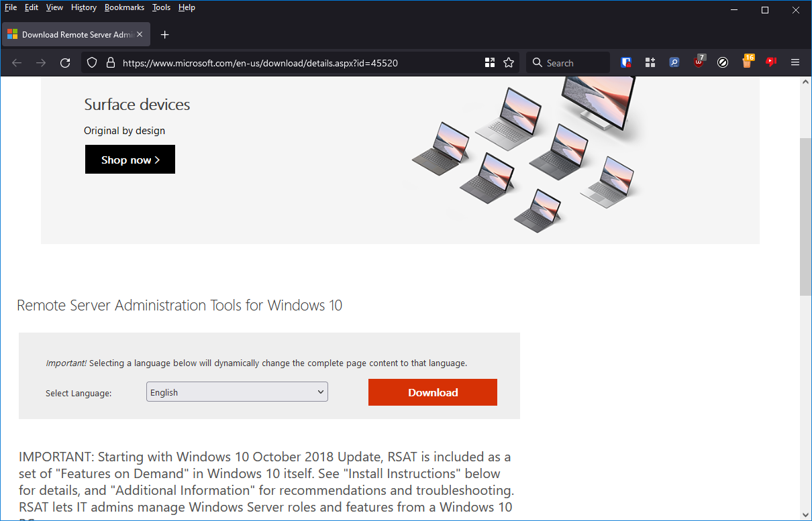Open the History menu
This screenshot has width=812, height=521.
[x=84, y=7]
